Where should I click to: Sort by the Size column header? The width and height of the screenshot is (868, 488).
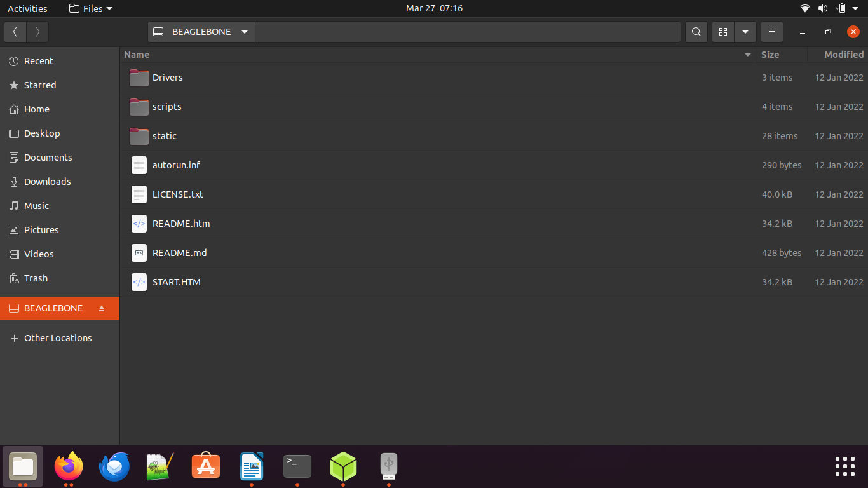(782, 55)
